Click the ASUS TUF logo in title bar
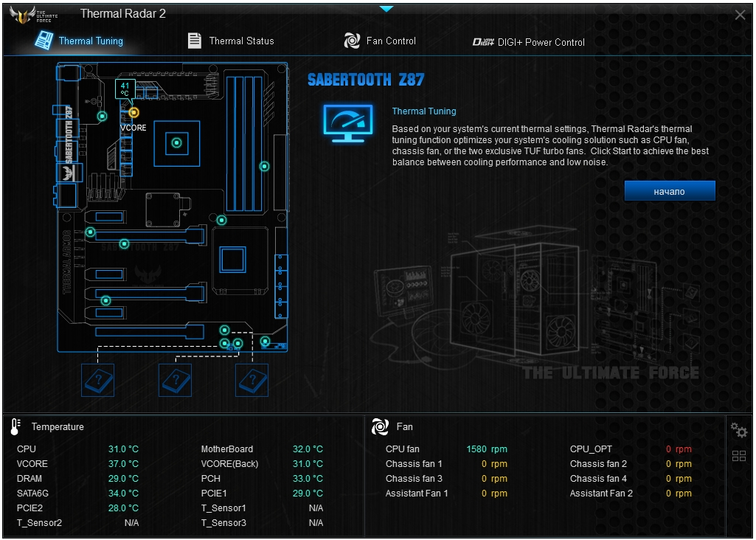 click(34, 15)
